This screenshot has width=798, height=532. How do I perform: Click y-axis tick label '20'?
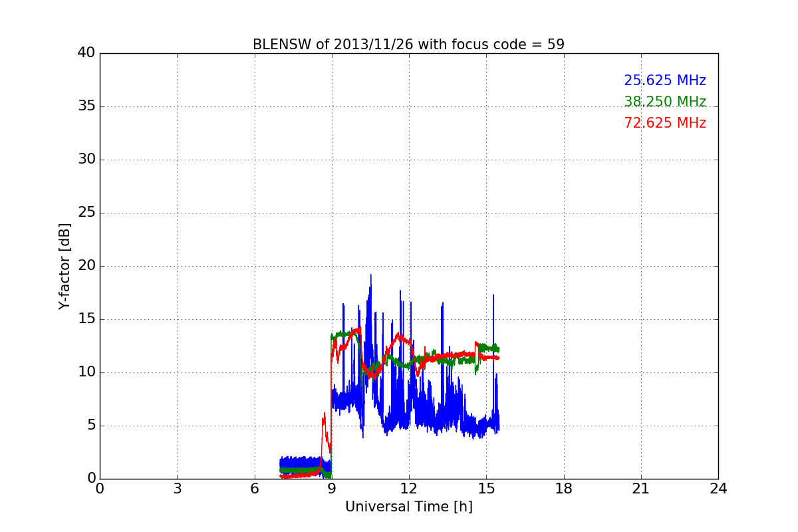coord(86,266)
